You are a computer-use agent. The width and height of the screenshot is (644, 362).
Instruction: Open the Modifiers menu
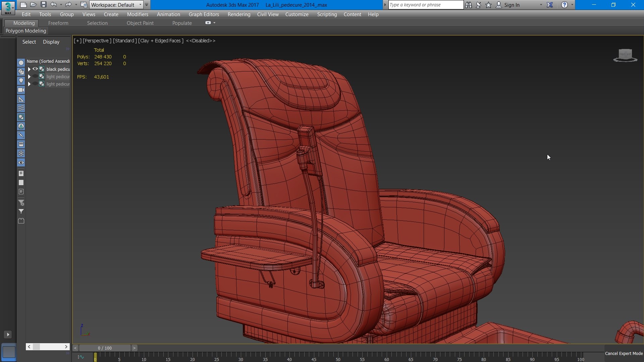point(138,14)
